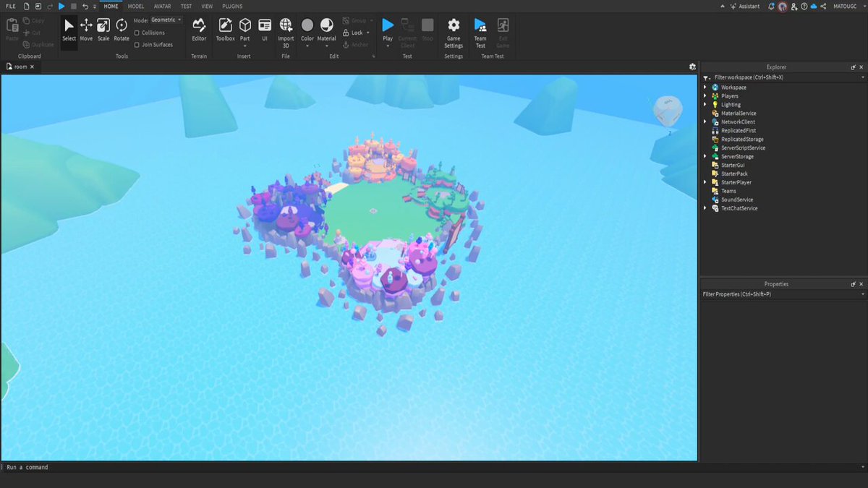Click the user avatar icon
The width and height of the screenshot is (868, 488).
pyautogui.click(x=783, y=6)
